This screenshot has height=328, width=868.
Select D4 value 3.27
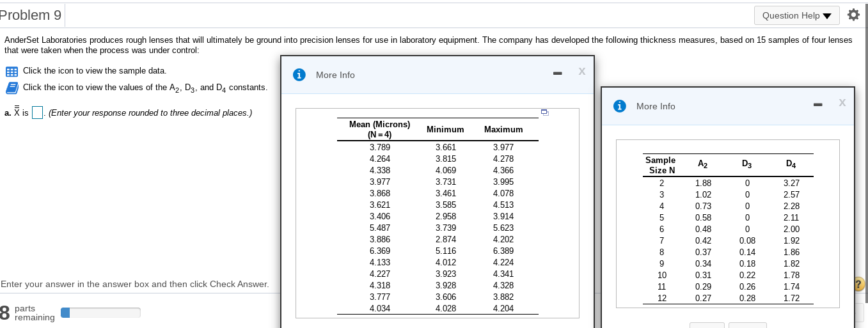point(791,183)
